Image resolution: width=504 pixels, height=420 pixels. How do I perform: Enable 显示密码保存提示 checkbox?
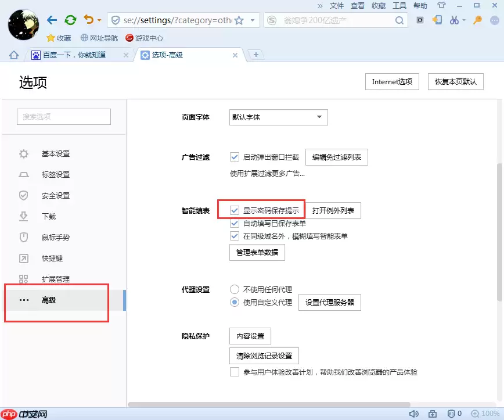(235, 209)
